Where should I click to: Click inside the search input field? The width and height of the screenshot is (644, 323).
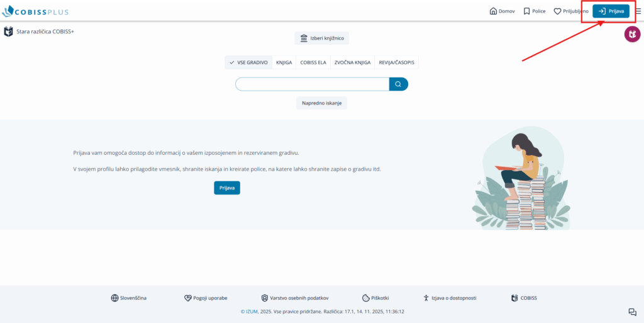click(312, 84)
